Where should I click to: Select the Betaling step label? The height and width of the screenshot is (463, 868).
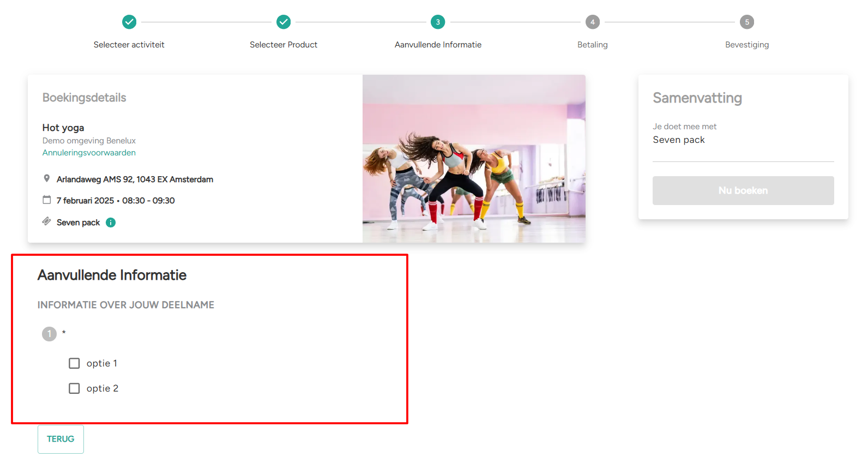tap(593, 45)
